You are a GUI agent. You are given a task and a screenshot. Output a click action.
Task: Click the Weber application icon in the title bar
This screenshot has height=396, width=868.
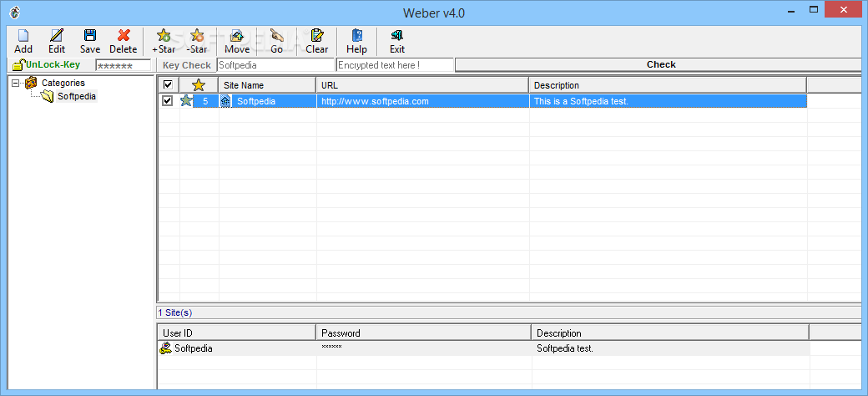click(15, 13)
